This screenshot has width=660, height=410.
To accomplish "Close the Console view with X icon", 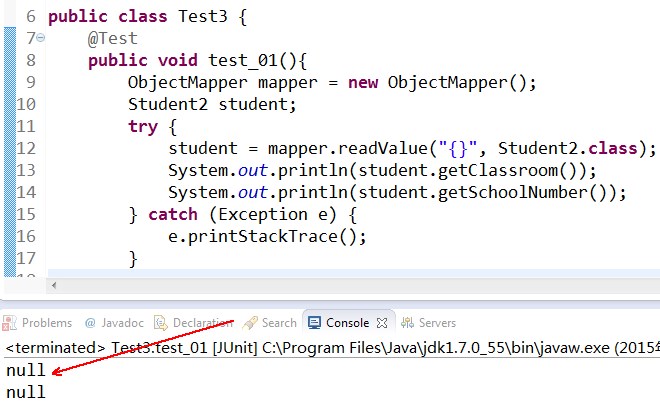I will coord(382,323).
